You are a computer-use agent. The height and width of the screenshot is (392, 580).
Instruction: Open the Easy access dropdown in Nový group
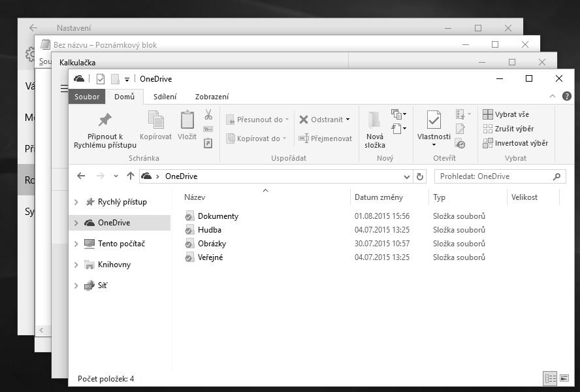click(398, 129)
